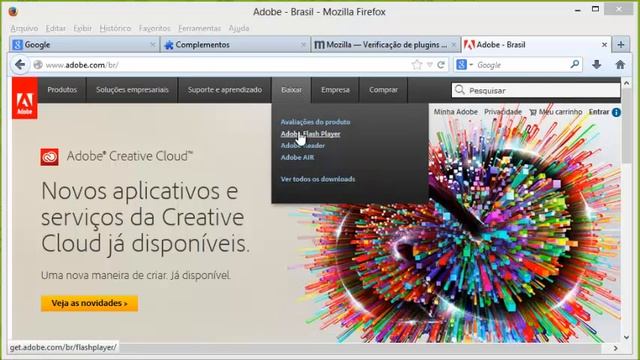Switch to Mozilla Verificação de plugins tab

tap(385, 44)
